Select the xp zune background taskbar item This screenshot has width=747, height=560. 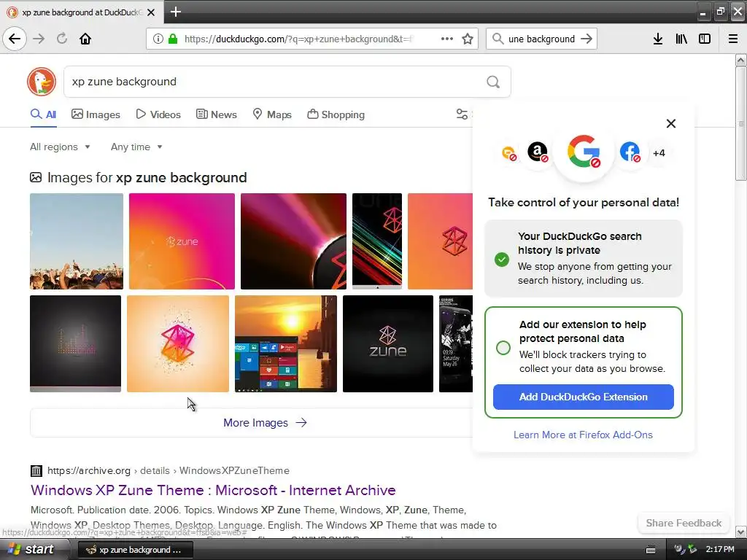tap(135, 550)
